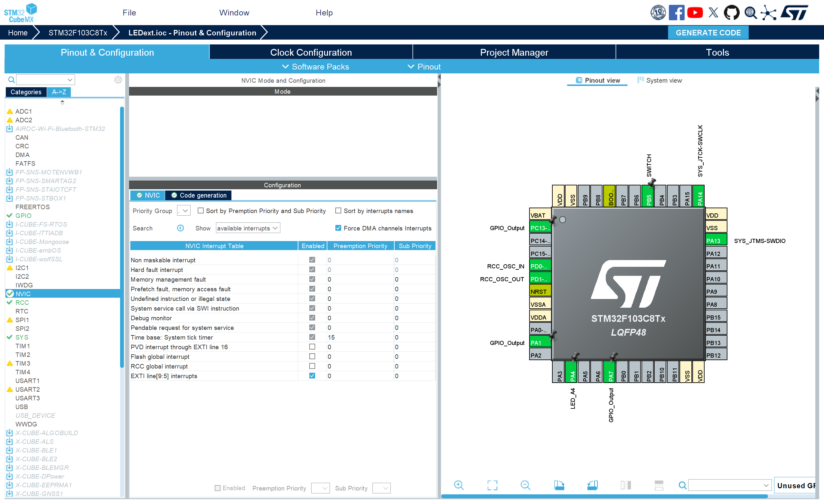
Task: Zoom in on the chip pinout
Action: click(x=458, y=485)
